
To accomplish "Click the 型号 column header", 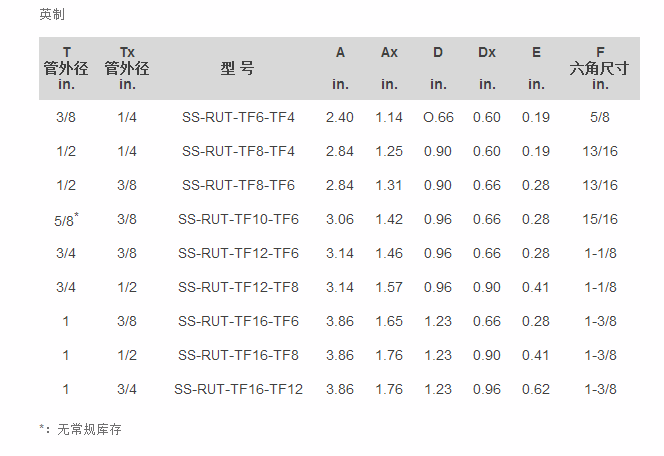I will click(237, 68).
